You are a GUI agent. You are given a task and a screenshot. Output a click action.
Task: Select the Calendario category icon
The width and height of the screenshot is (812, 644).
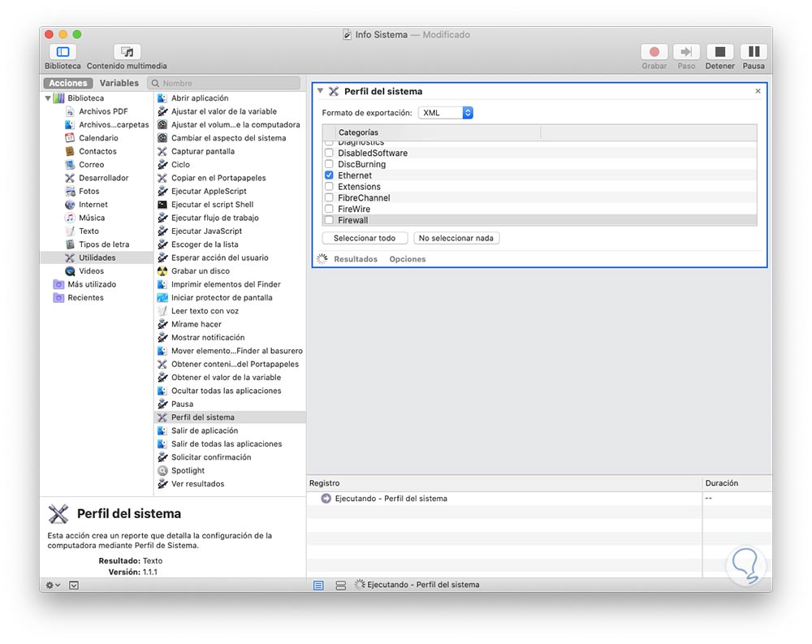(x=70, y=138)
